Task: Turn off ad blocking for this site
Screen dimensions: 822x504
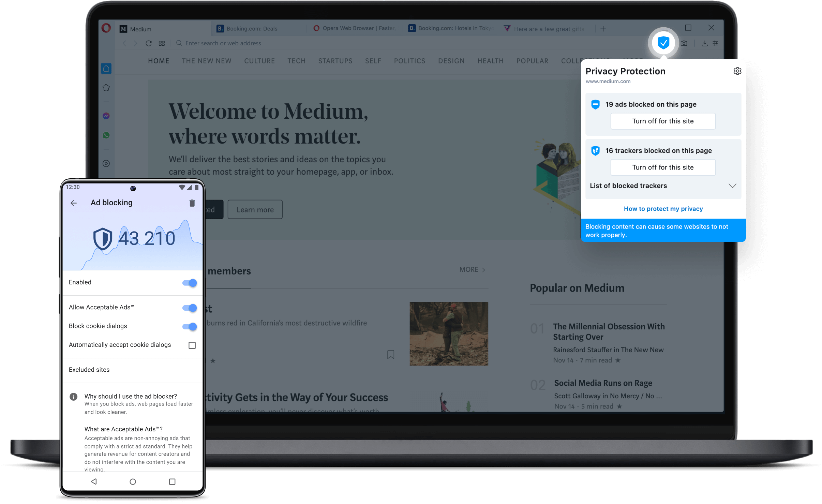Action: [x=662, y=121]
